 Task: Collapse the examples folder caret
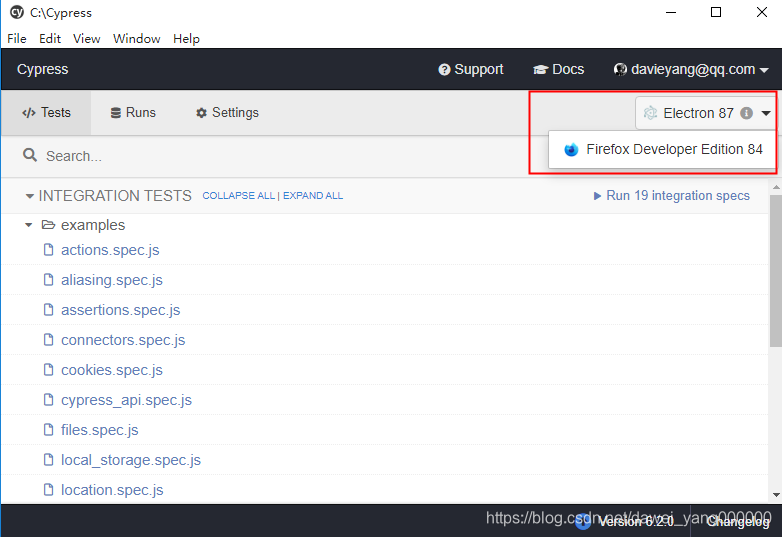28,225
